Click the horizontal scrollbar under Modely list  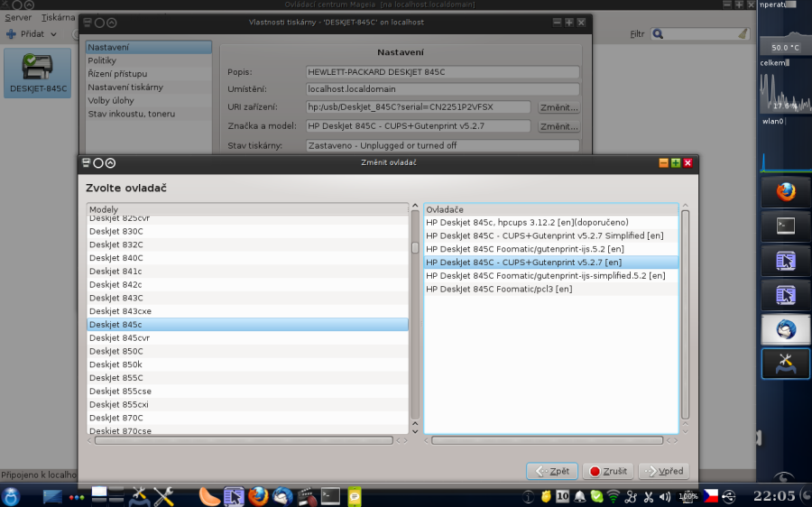click(x=244, y=441)
